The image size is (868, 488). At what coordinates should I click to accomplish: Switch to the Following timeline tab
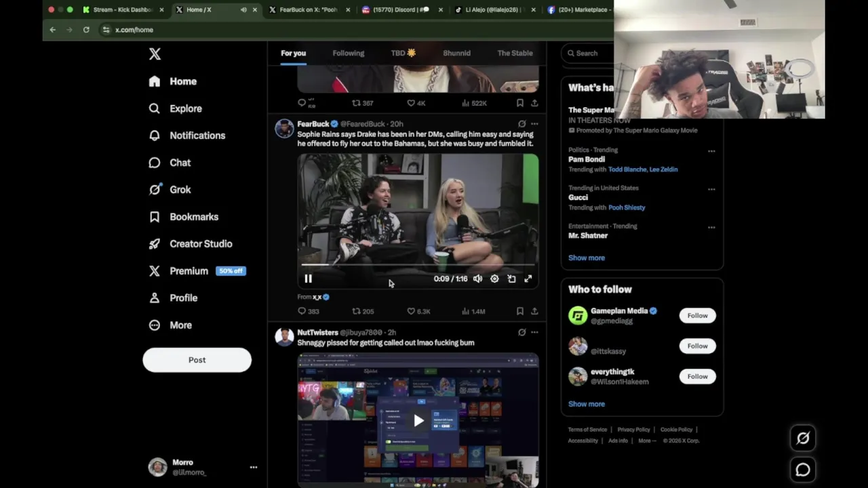pyautogui.click(x=348, y=53)
